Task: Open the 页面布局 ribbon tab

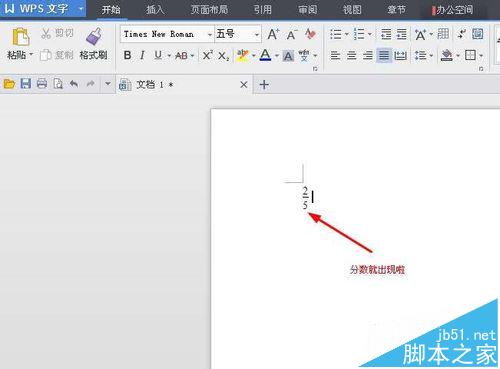Action: tap(209, 10)
